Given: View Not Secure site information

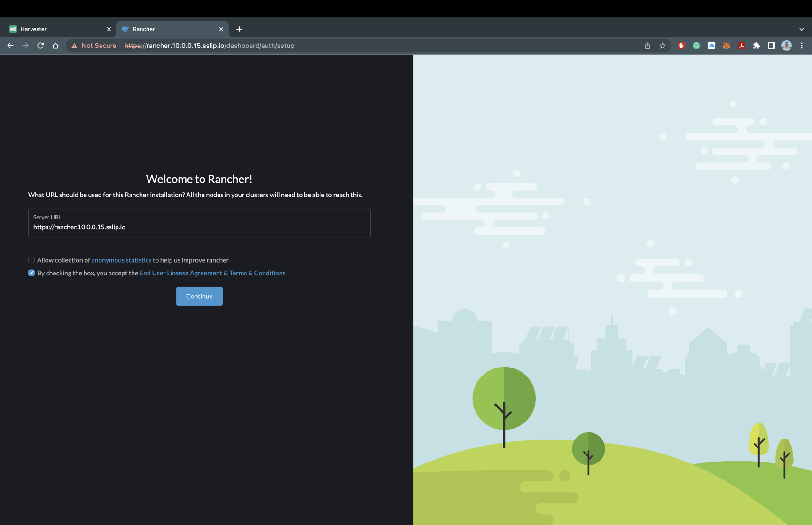Looking at the screenshot, I should [x=94, y=46].
